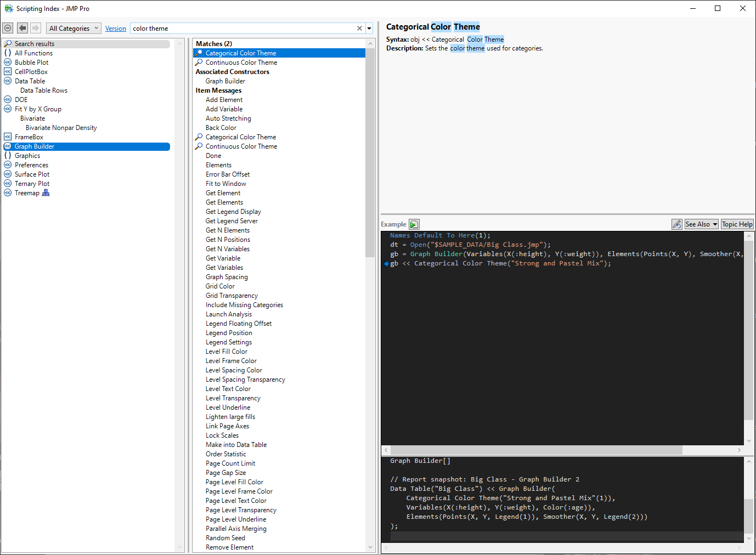
Task: Choose Legend Position item message
Action: coord(229,333)
